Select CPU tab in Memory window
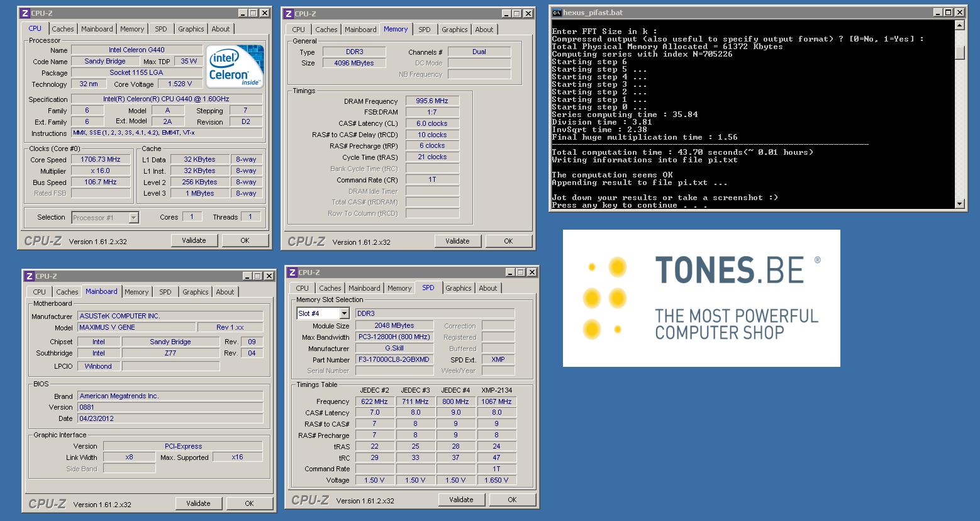Image resolution: width=980 pixels, height=521 pixels. (299, 30)
